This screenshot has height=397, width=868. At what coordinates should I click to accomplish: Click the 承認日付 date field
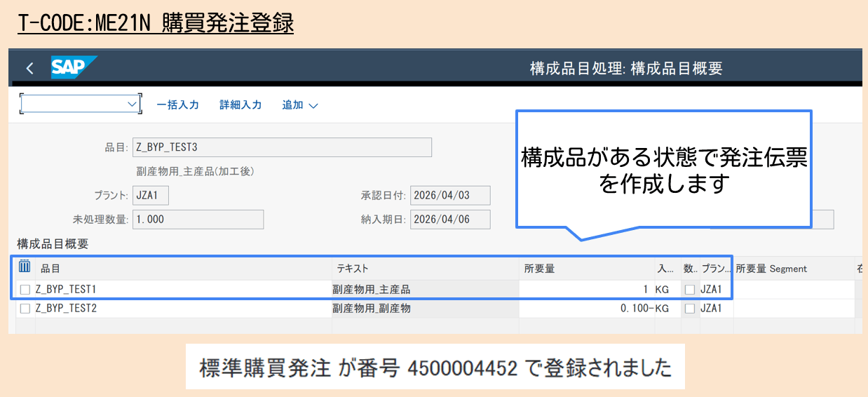[450, 196]
